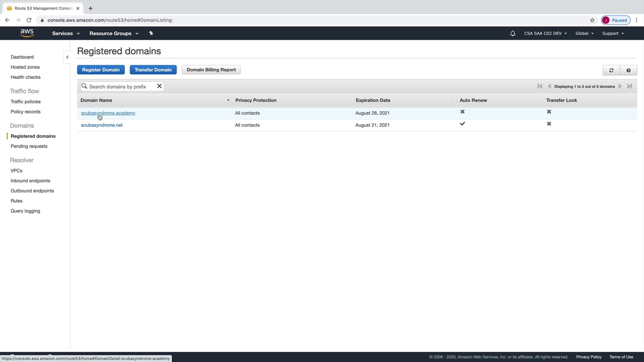Click the Paused profile button
Viewport: 644px width, 362px height.
tap(615, 20)
